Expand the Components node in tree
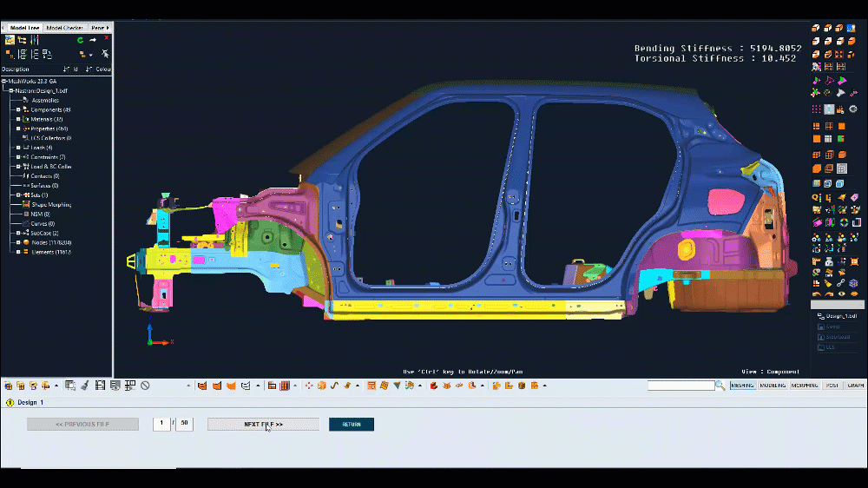Viewport: 868px width, 488px height. pos(17,110)
